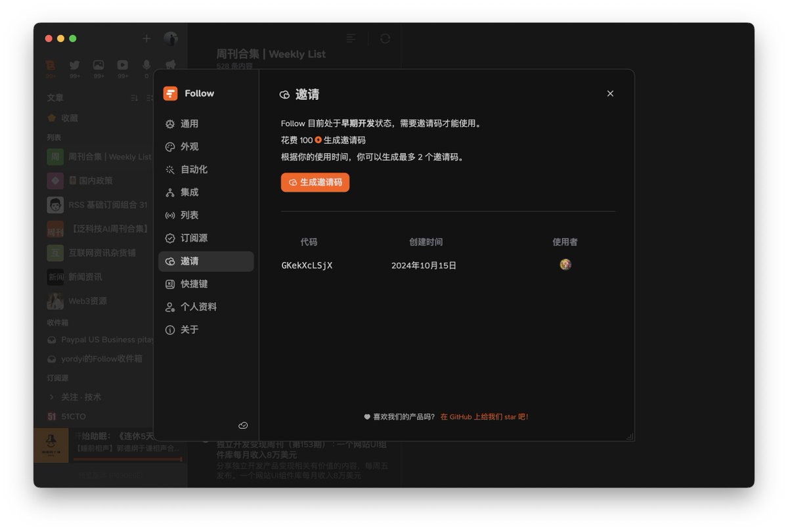This screenshot has width=788, height=532.
Task: Open the 周刊合集 | Weekly List sidebar item
Action: pyautogui.click(x=98, y=157)
